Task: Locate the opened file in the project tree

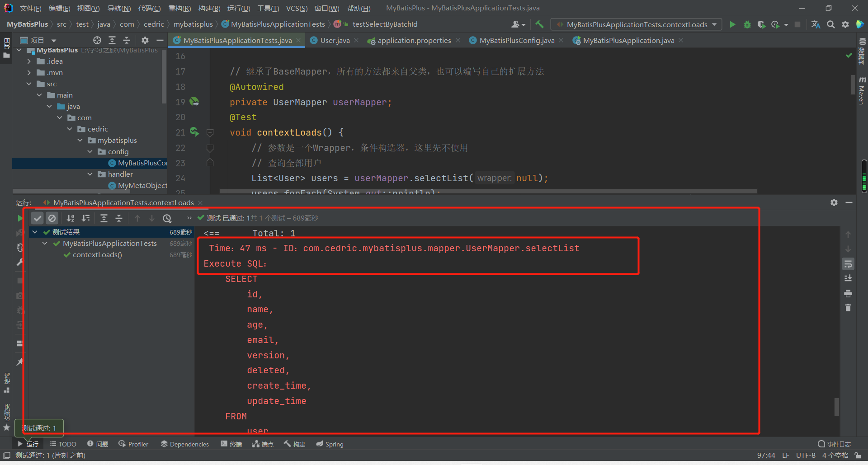Action: coord(97,40)
